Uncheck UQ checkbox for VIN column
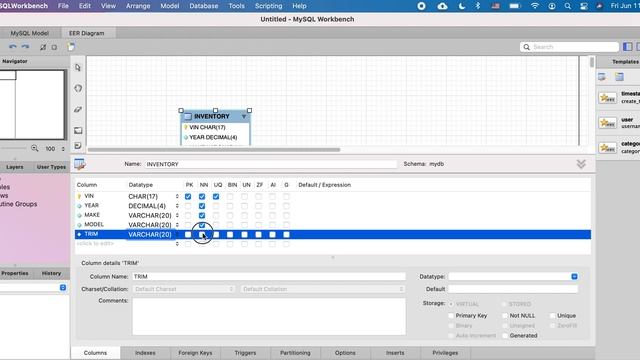 pos(216,196)
